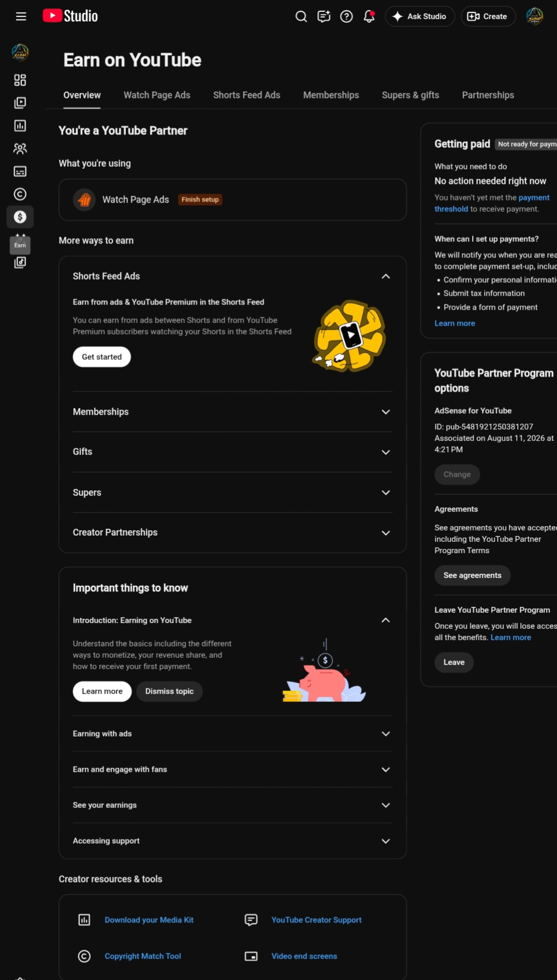The height and width of the screenshot is (980, 557).
Task: Click the Leave partner program button
Action: click(x=454, y=662)
